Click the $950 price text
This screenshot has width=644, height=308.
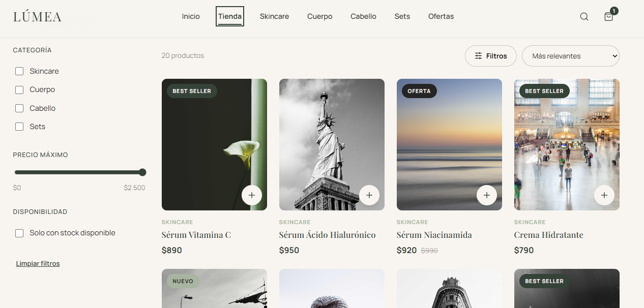tap(289, 250)
